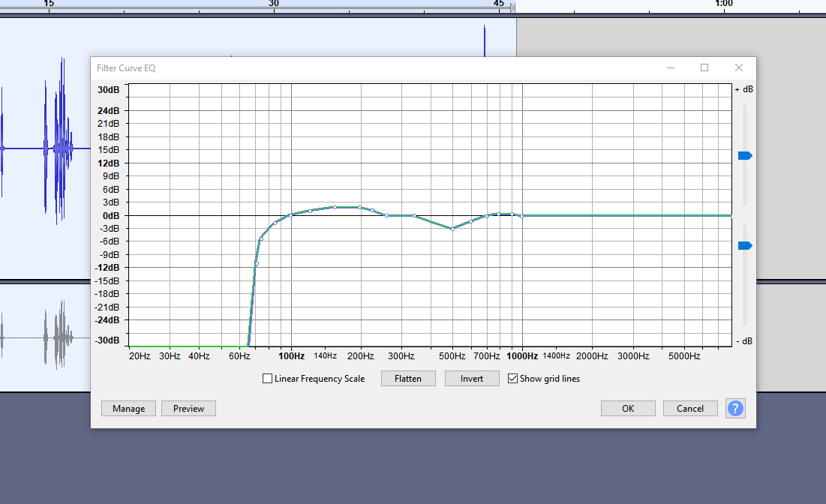Open the Manage presets menu

tap(128, 408)
